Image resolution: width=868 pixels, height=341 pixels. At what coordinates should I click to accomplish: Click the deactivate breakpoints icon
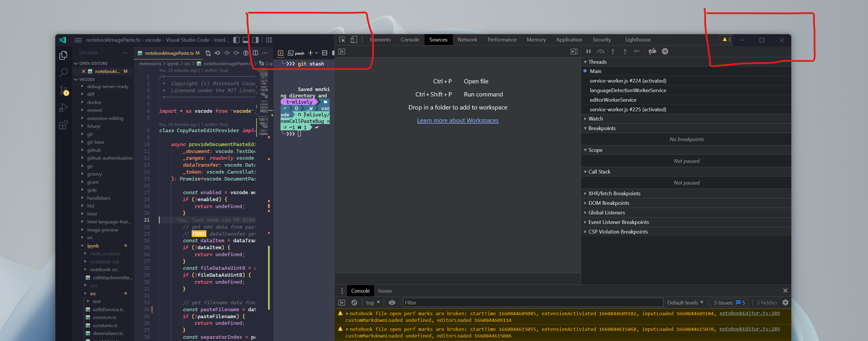652,51
